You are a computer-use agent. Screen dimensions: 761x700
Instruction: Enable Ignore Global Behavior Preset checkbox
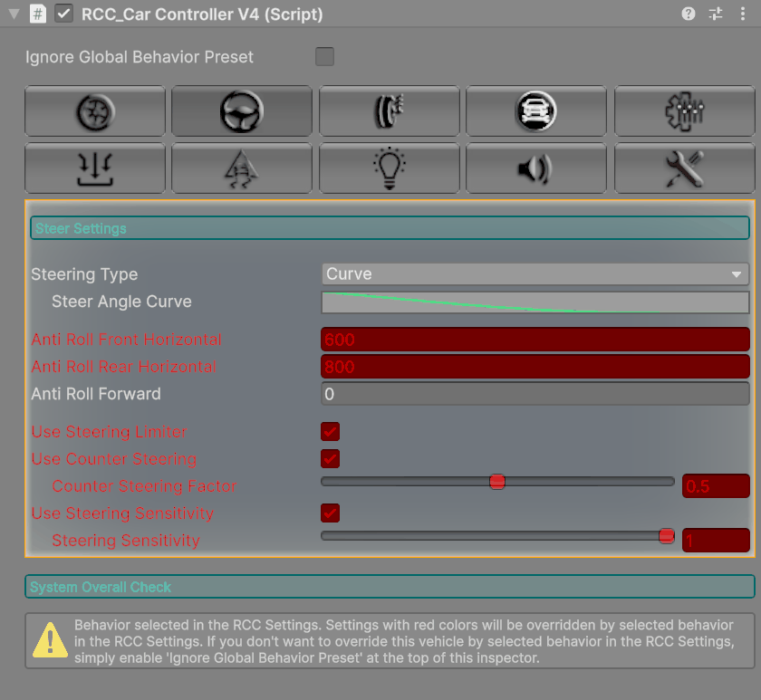(324, 56)
